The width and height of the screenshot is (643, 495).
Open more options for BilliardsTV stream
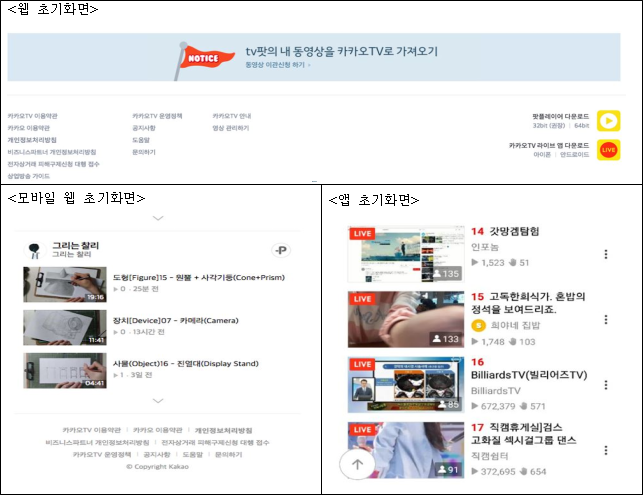click(606, 385)
